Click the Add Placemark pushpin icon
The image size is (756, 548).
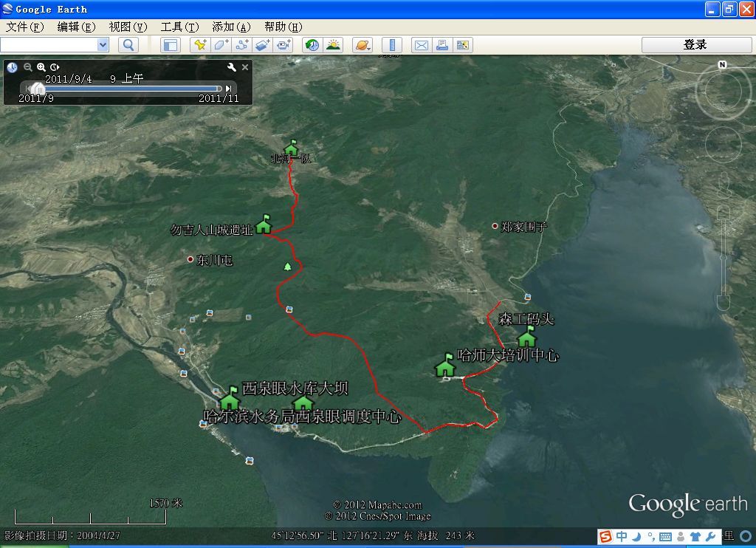click(199, 45)
